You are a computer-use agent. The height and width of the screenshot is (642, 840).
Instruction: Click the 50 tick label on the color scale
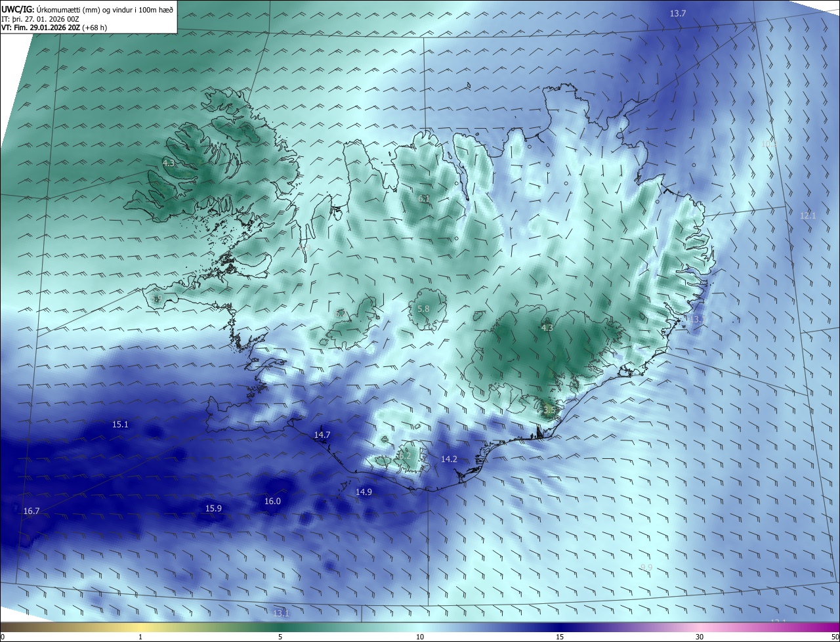point(835,637)
